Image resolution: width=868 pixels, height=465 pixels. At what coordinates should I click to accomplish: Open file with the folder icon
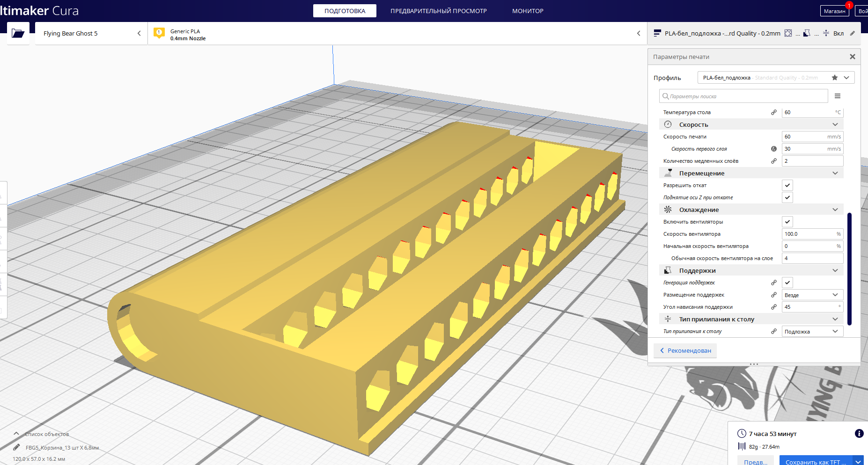tap(18, 33)
